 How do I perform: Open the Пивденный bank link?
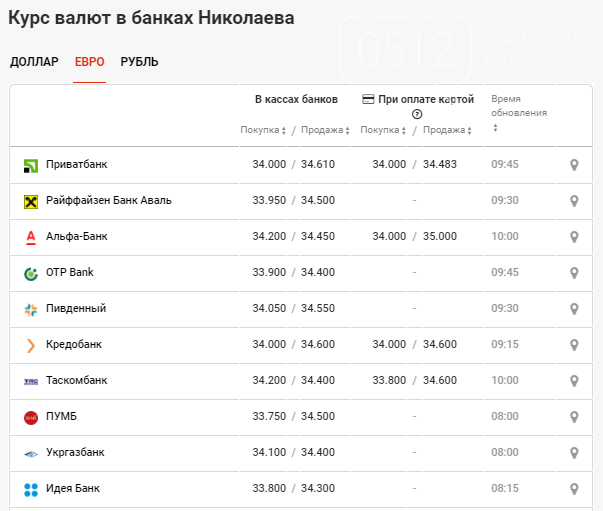coord(76,309)
